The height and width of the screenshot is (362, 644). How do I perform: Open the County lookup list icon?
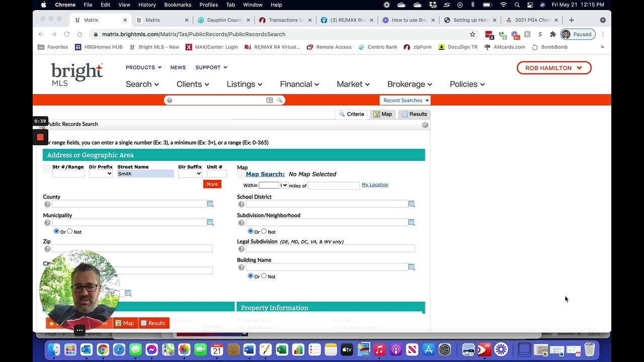210,204
